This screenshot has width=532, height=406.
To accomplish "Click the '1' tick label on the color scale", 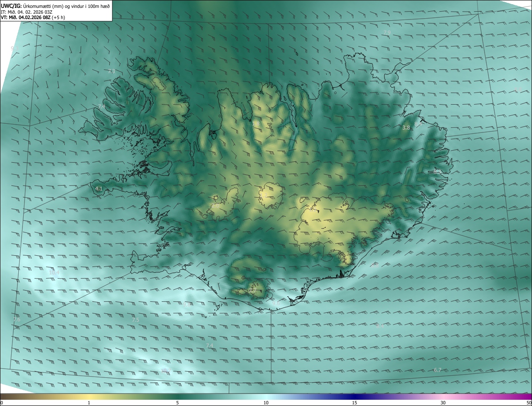I will coord(89,403).
